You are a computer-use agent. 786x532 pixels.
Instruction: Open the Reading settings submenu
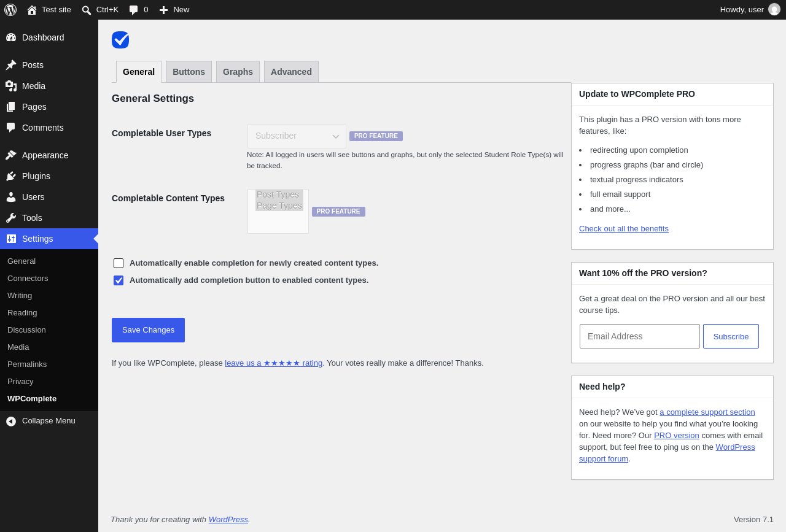49,313
